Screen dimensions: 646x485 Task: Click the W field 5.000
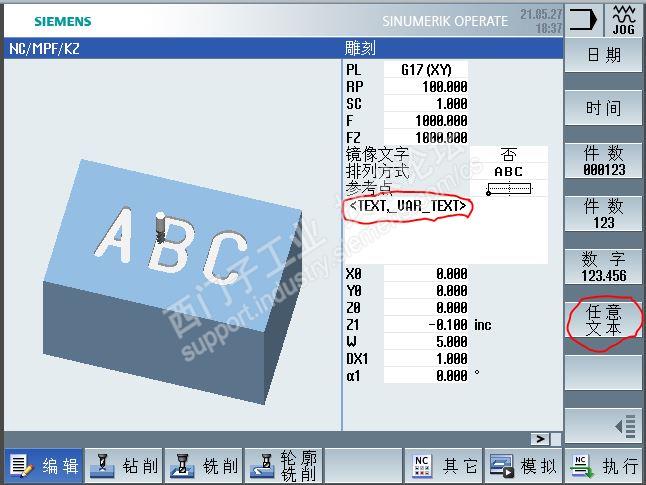tap(426, 342)
